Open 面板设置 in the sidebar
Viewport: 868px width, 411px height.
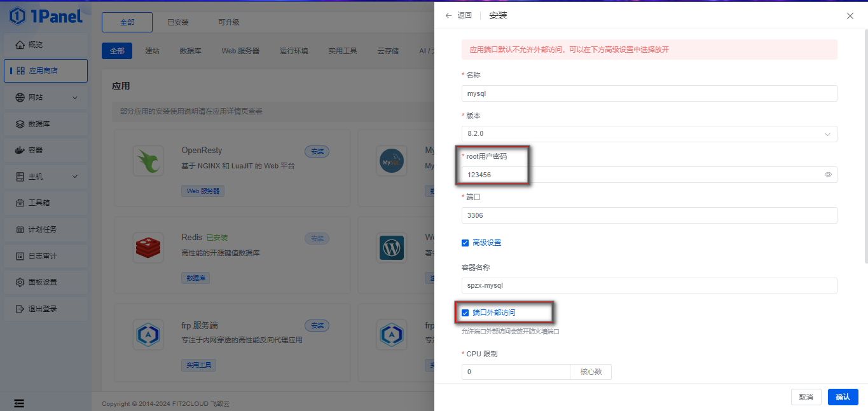point(43,283)
